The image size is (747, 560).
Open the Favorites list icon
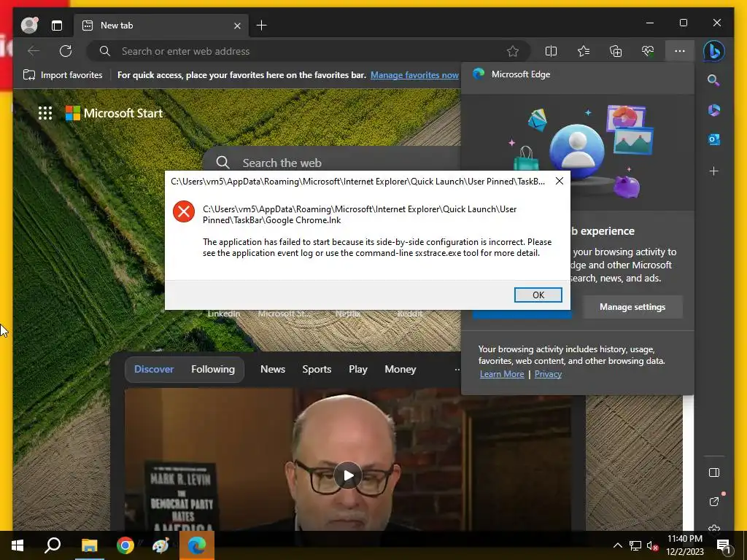click(584, 51)
